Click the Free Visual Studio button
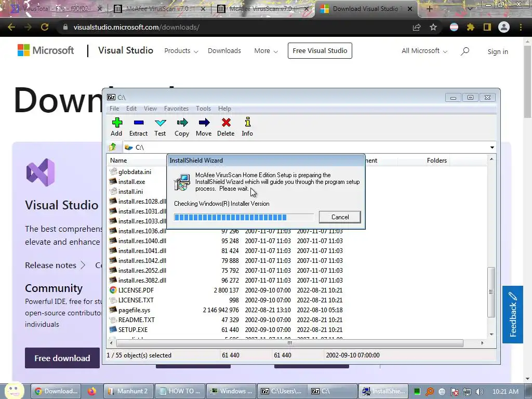This screenshot has width=532, height=399. (320, 50)
